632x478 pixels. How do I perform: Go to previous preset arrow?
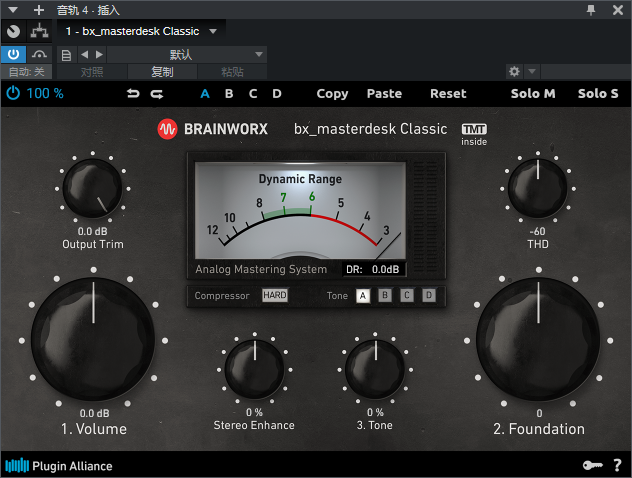click(x=84, y=54)
